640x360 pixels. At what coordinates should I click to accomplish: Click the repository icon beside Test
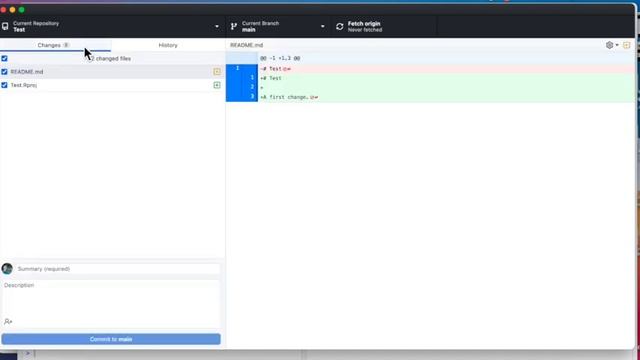pos(5,27)
